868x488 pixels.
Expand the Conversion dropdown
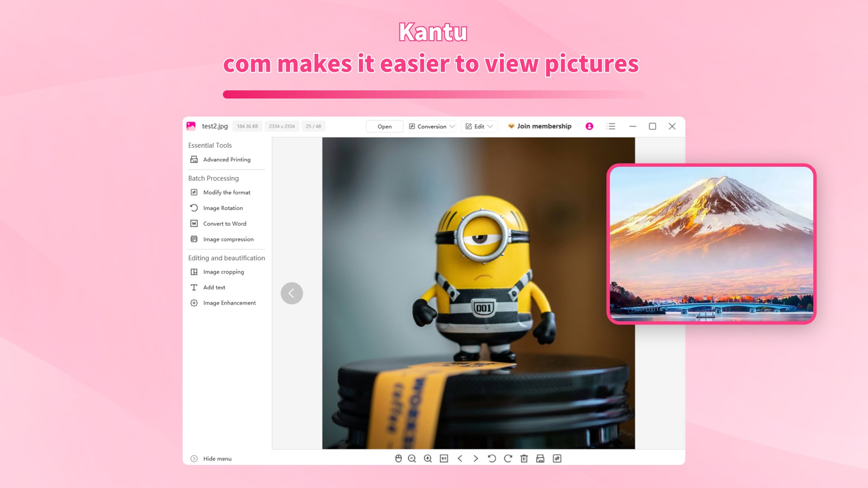pos(432,127)
